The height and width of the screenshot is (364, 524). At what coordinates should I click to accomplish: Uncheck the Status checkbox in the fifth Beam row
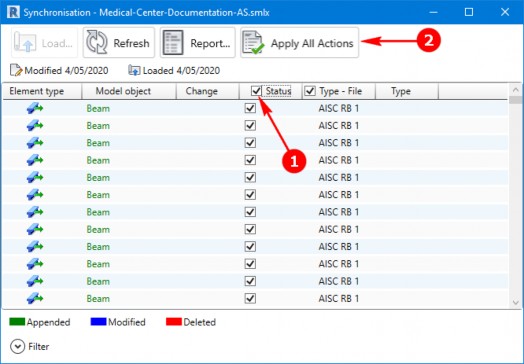click(x=250, y=177)
